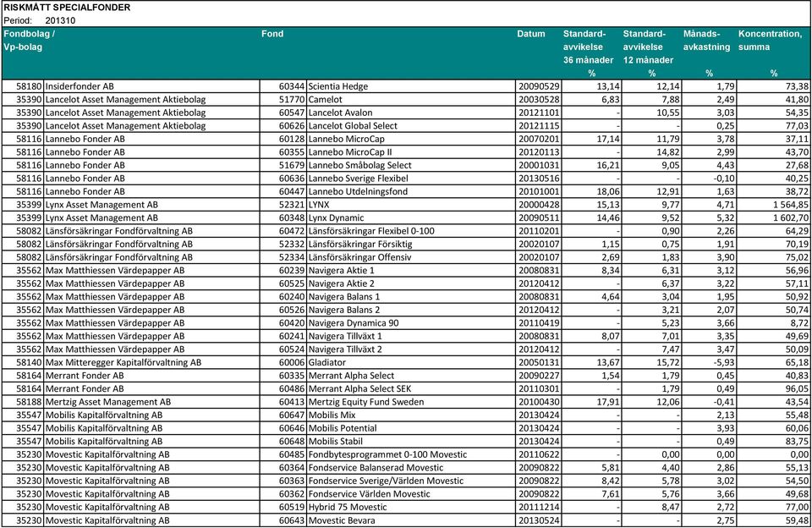Select the 'Lynx Dynamic' fund cell
This screenshot has width=812, height=528.
(411, 217)
